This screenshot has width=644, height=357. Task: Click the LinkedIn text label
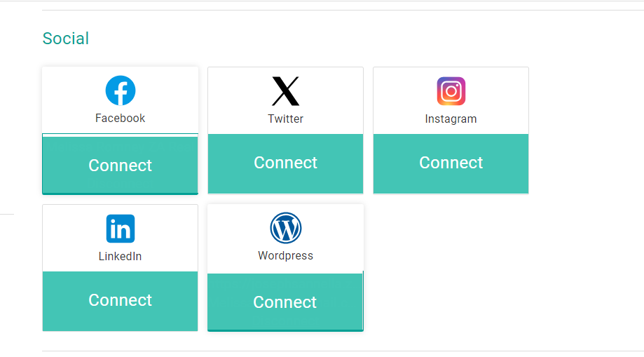[121, 256]
